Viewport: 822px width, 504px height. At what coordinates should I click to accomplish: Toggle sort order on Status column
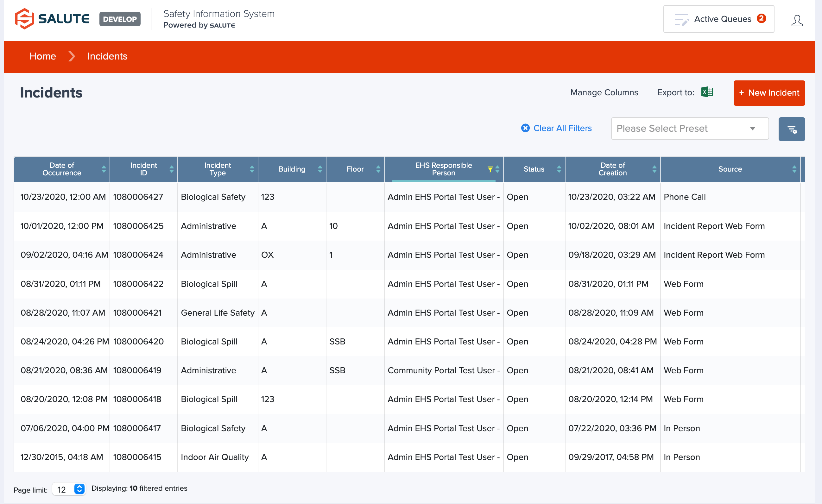point(559,169)
